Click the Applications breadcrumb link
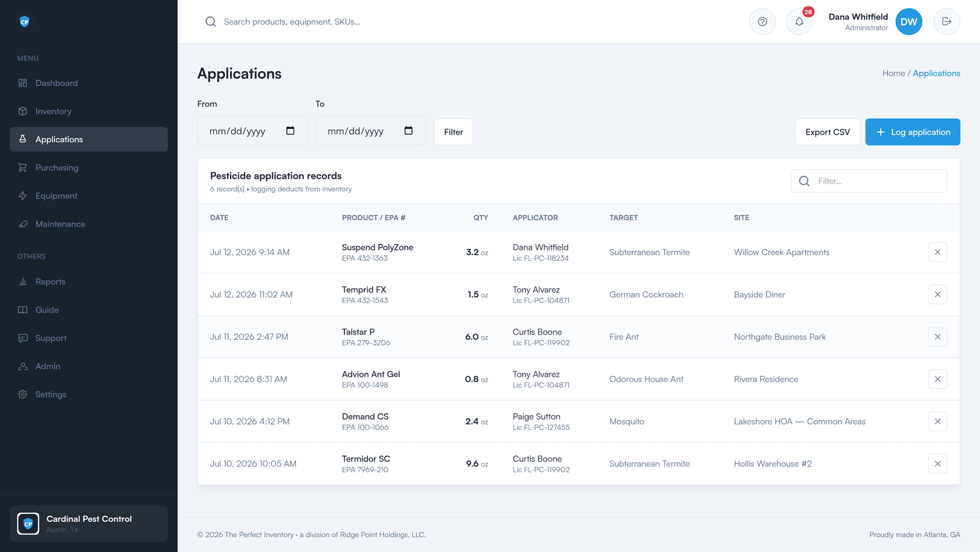The width and height of the screenshot is (980, 552). click(x=936, y=73)
